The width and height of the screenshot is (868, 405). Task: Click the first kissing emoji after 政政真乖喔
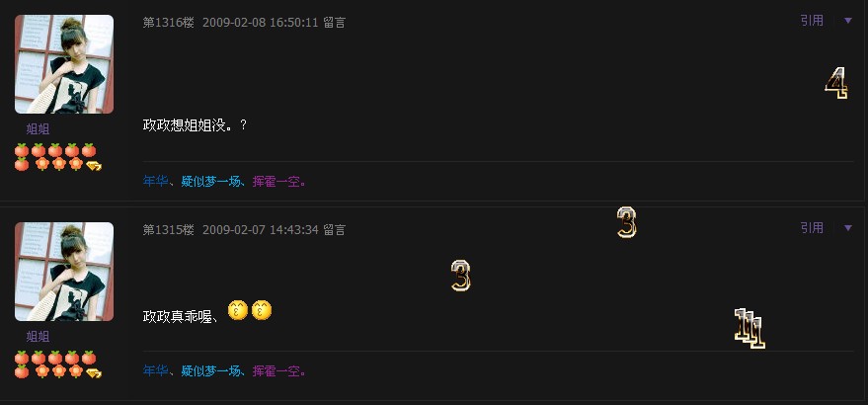[238, 310]
